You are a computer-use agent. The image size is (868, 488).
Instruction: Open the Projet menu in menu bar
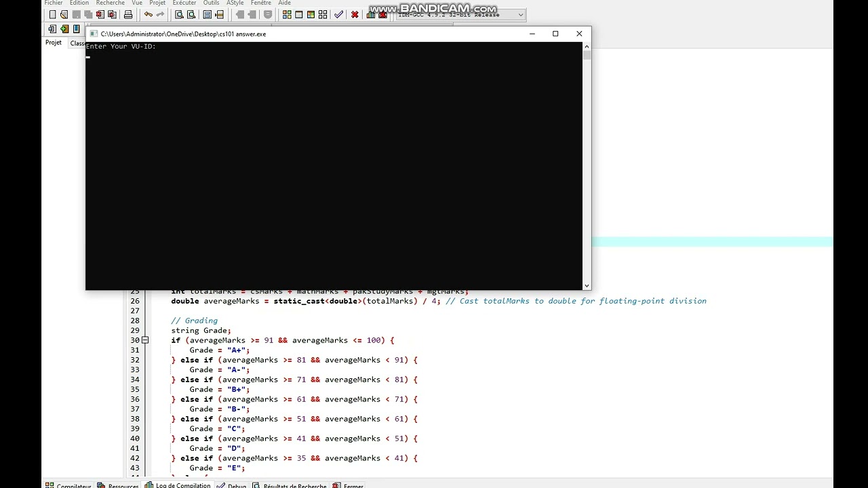(x=157, y=3)
